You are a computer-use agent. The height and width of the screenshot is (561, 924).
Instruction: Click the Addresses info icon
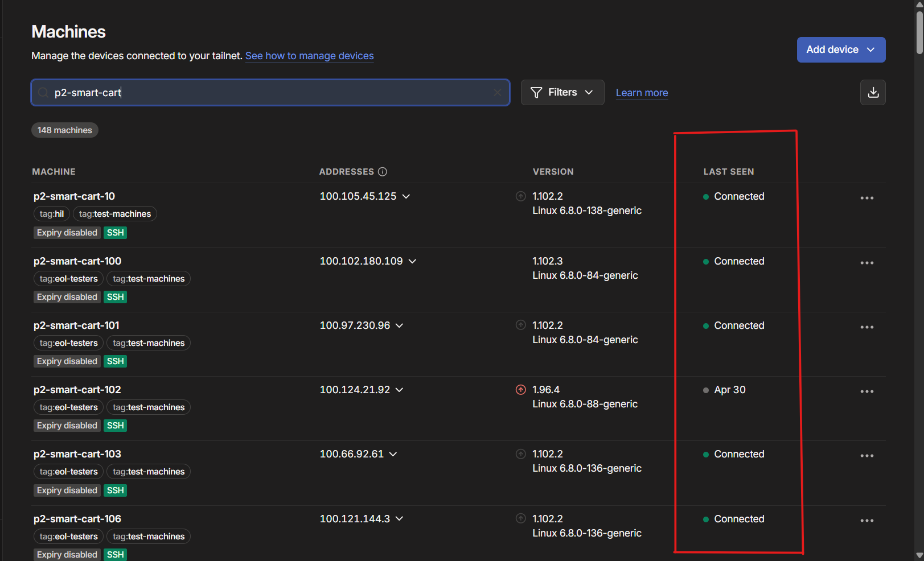pos(383,172)
